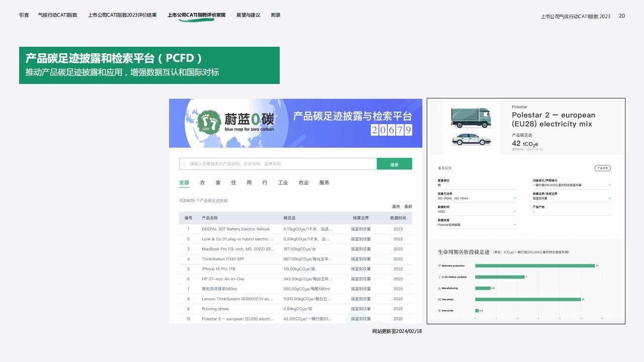Open Lenovo ThinkSystem DE6600F/H row
The height and width of the screenshot is (362, 644).
click(295, 299)
